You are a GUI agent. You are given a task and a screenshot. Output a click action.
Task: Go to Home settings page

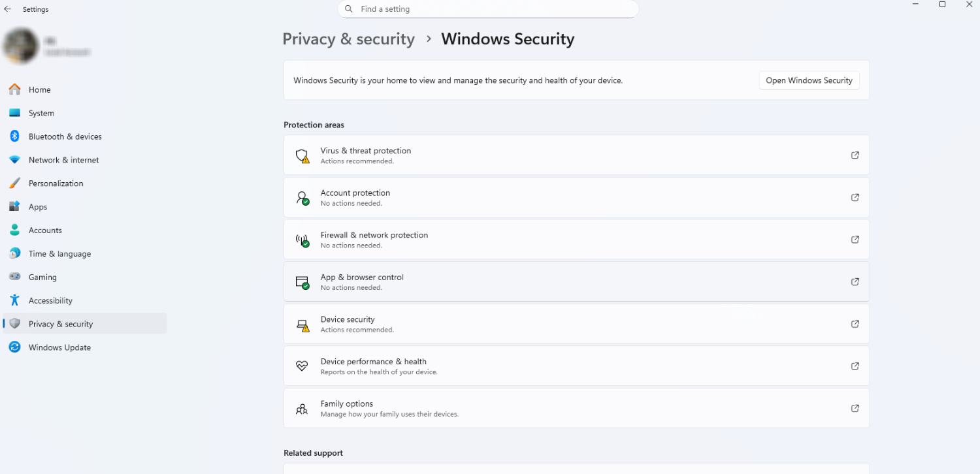pyautogui.click(x=85, y=89)
